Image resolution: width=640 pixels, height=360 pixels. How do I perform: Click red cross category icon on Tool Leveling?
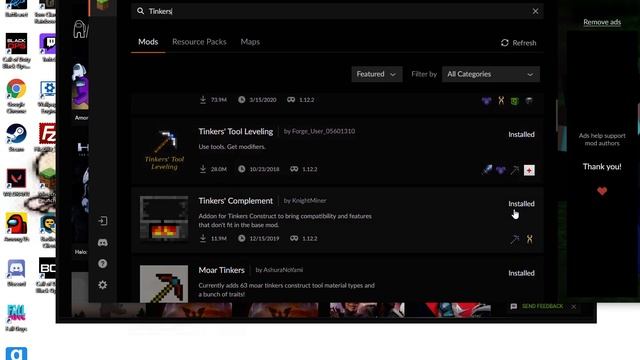(x=529, y=170)
